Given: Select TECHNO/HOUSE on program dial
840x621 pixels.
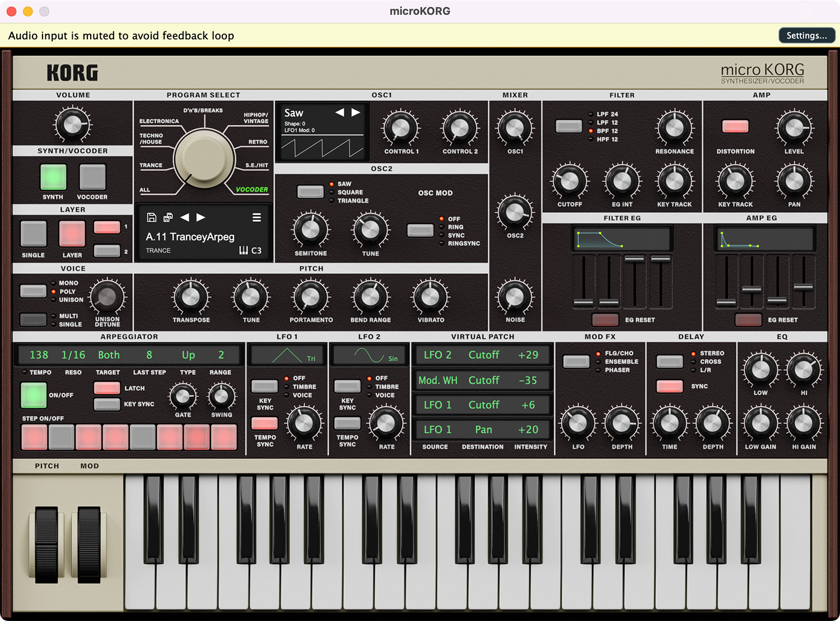Looking at the screenshot, I should point(151,139).
